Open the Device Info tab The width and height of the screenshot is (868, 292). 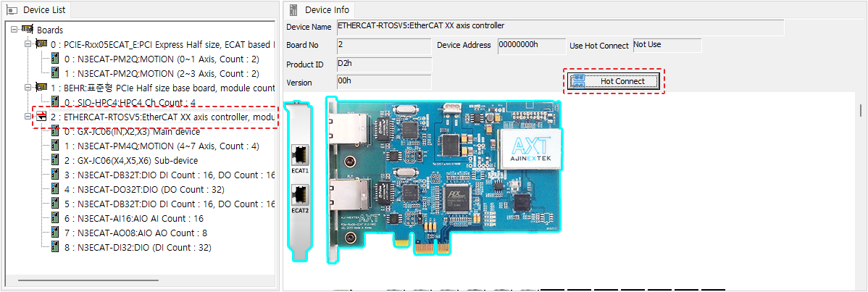pos(320,9)
